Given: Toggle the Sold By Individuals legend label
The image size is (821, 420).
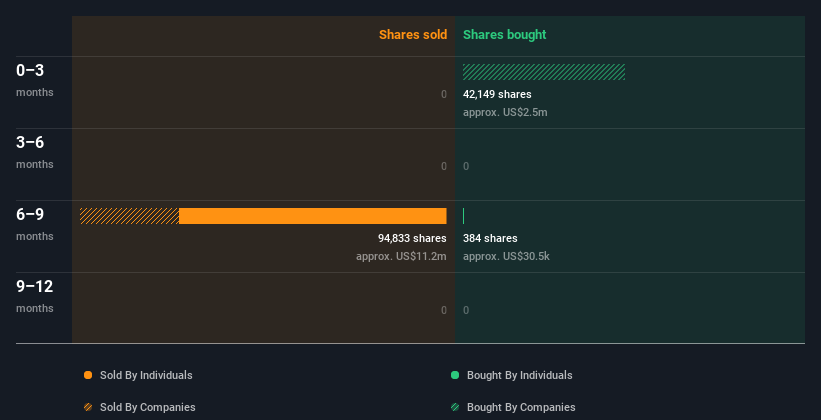Looking at the screenshot, I should (146, 375).
